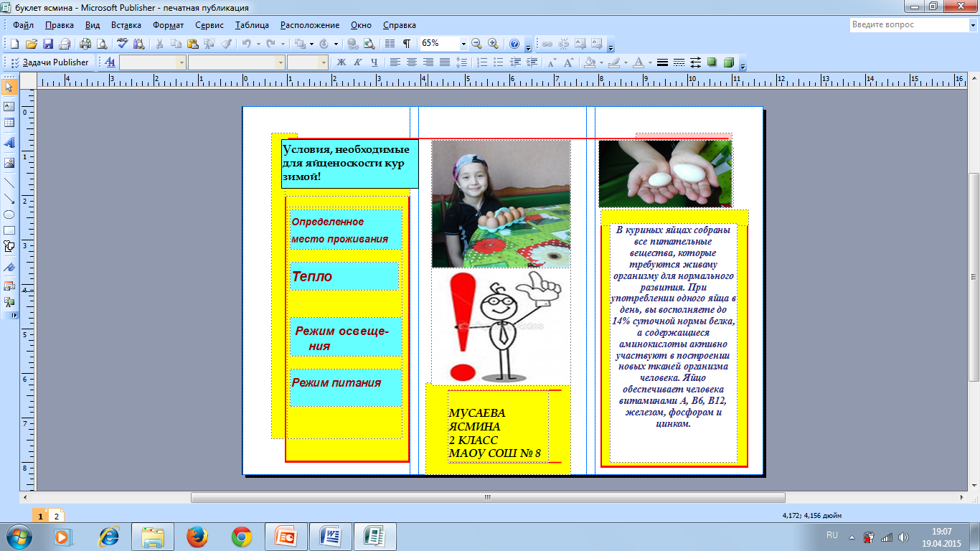Screen dimensions: 980x551
Task: Open the Файл menu
Action: [x=24, y=25]
